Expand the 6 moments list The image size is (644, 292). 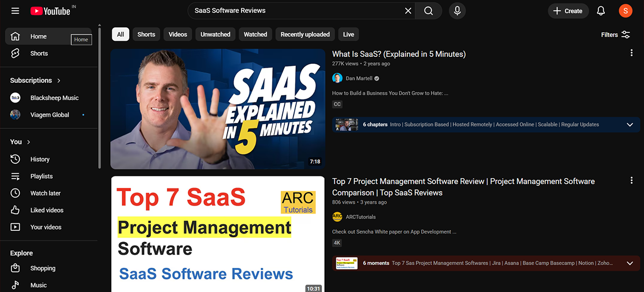click(x=630, y=263)
